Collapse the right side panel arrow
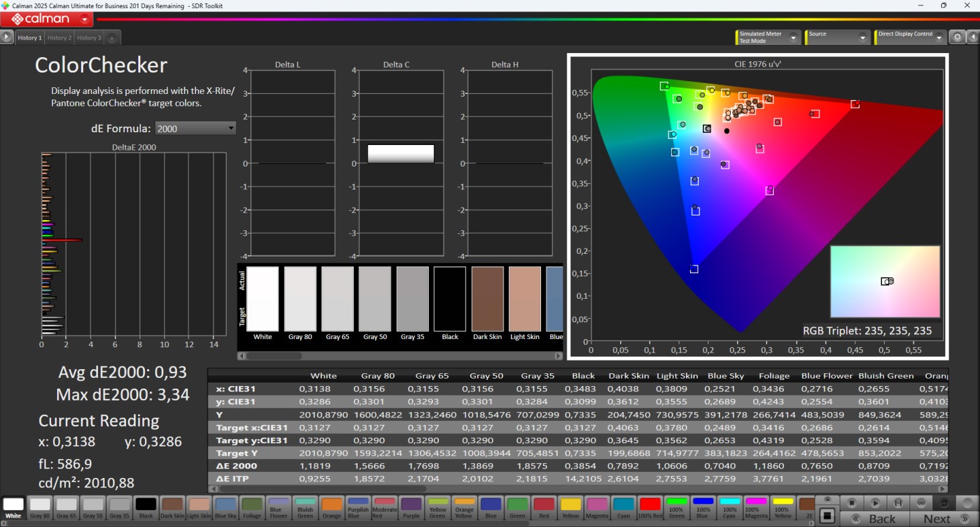Viewport: 980px width, 527px height. click(973, 38)
